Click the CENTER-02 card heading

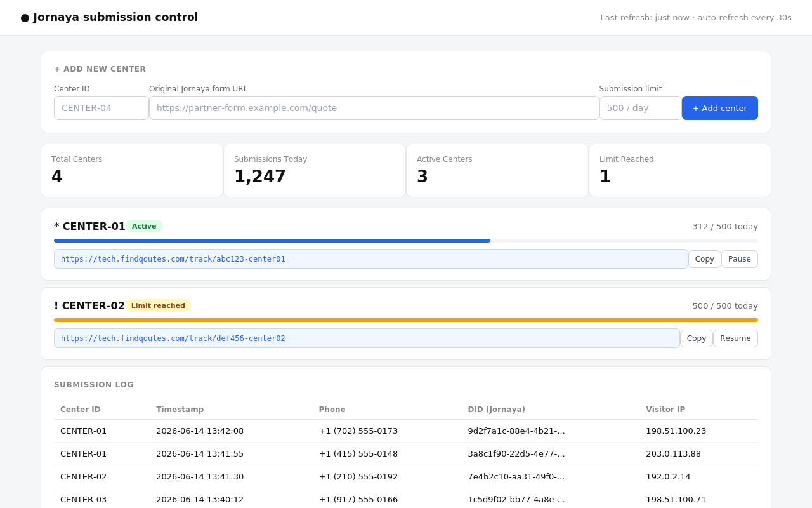click(89, 305)
